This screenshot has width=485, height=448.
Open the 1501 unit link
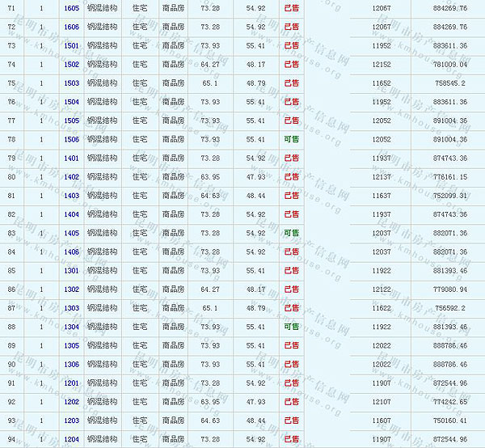click(x=71, y=45)
